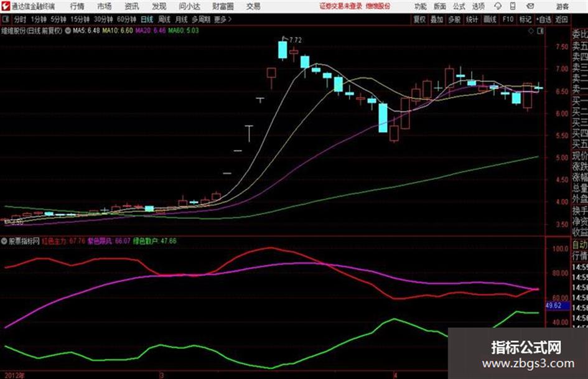Viewport: 588px width, 379px height.
Task: Click the stock name 维维股份 in title bar
Action: click(378, 6)
